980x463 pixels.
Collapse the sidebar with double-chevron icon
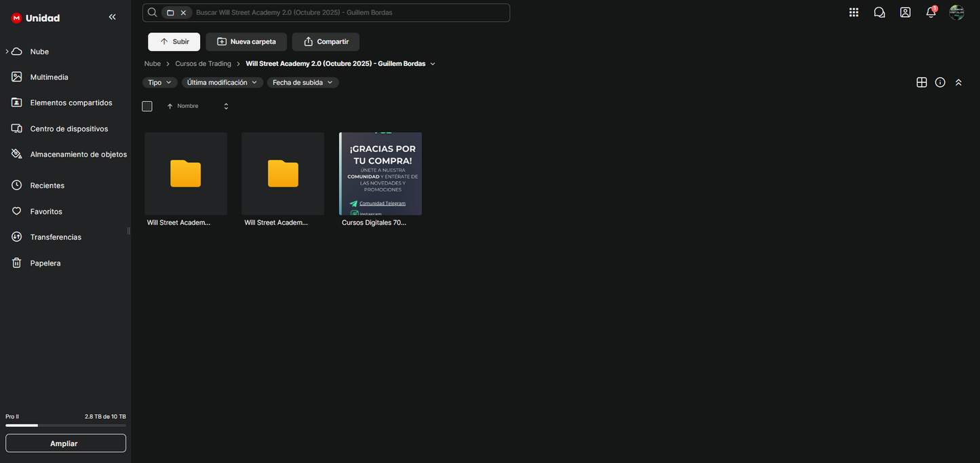click(113, 17)
